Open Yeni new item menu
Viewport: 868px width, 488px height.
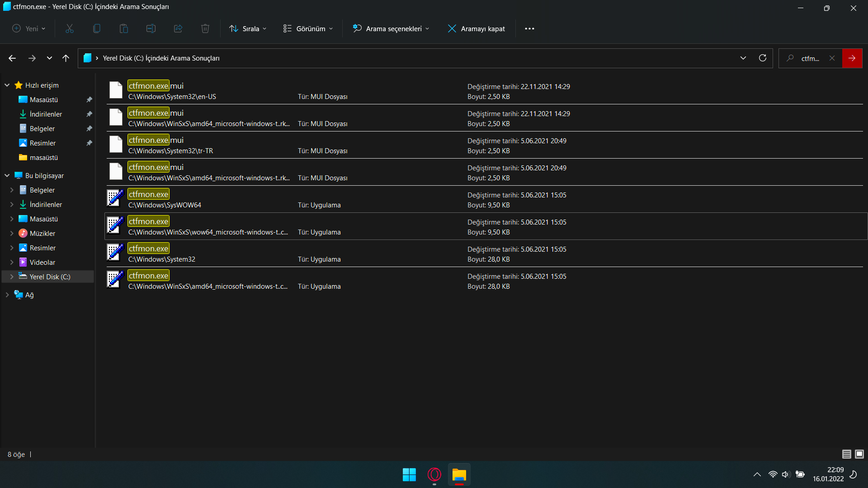pyautogui.click(x=29, y=28)
